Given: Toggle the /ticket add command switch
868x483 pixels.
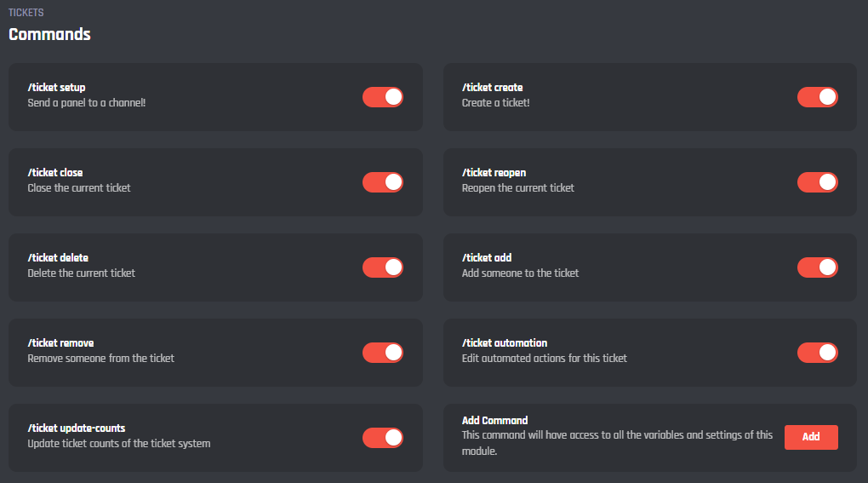Looking at the screenshot, I should 817,267.
